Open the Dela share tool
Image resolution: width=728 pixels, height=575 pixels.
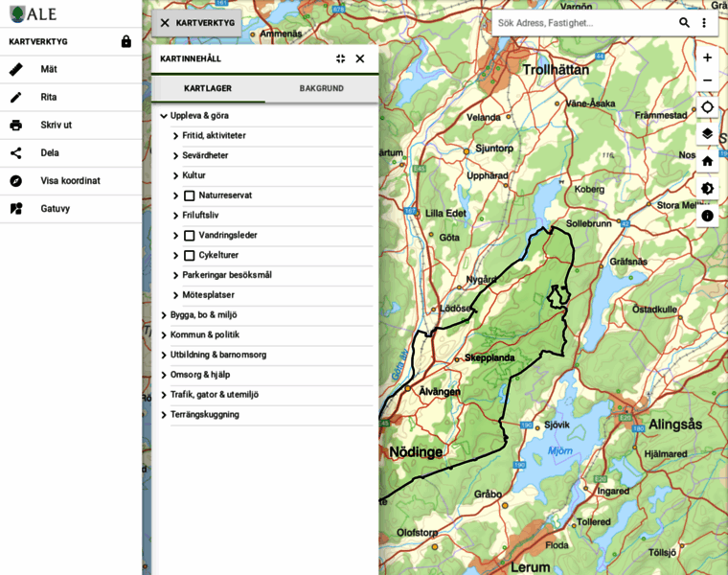pyautogui.click(x=71, y=152)
